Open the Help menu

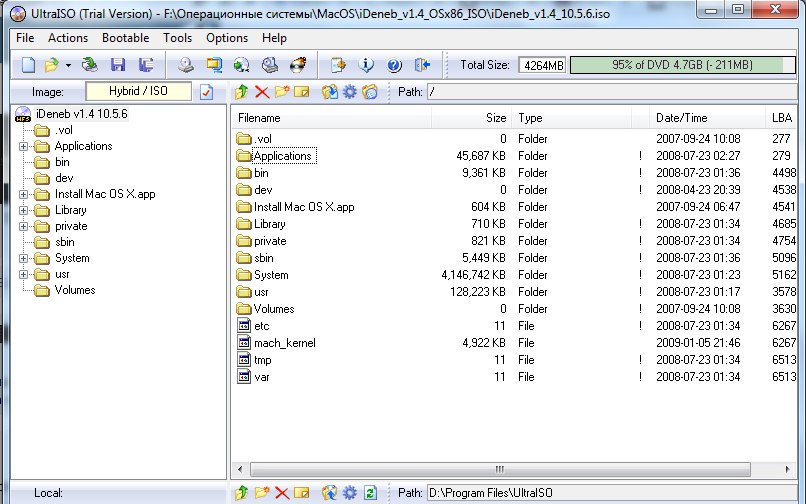[x=274, y=38]
